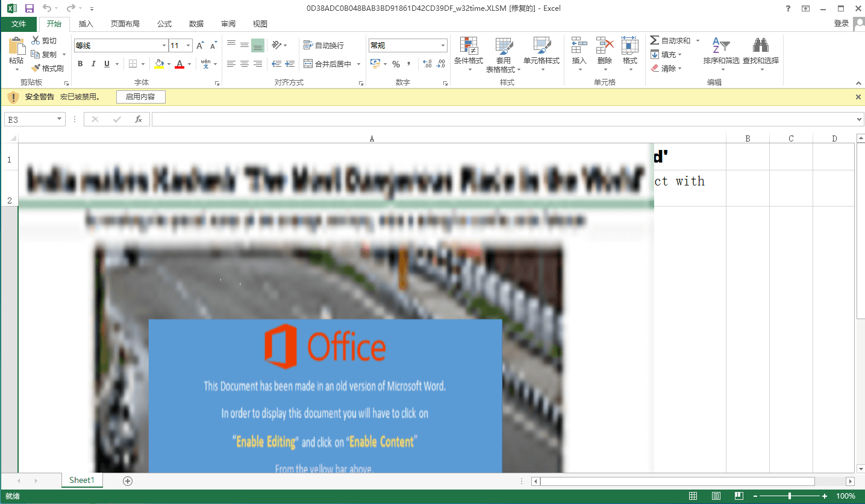
Task: Click the Delete cells icon
Action: (x=604, y=46)
